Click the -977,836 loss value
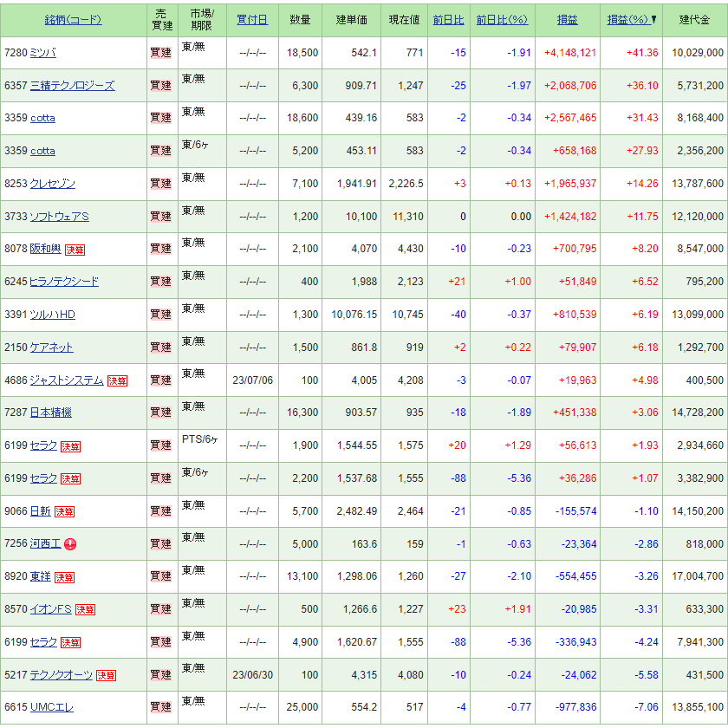The width and height of the screenshot is (728, 728). point(576,707)
